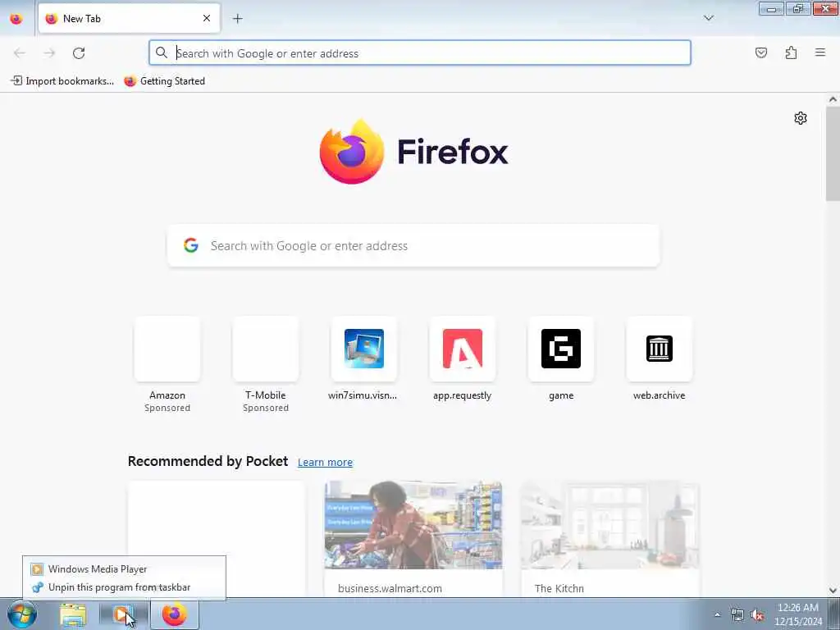Image resolution: width=840 pixels, height=630 pixels.
Task: Click the vertical scrollbar thumb
Action: (833, 154)
